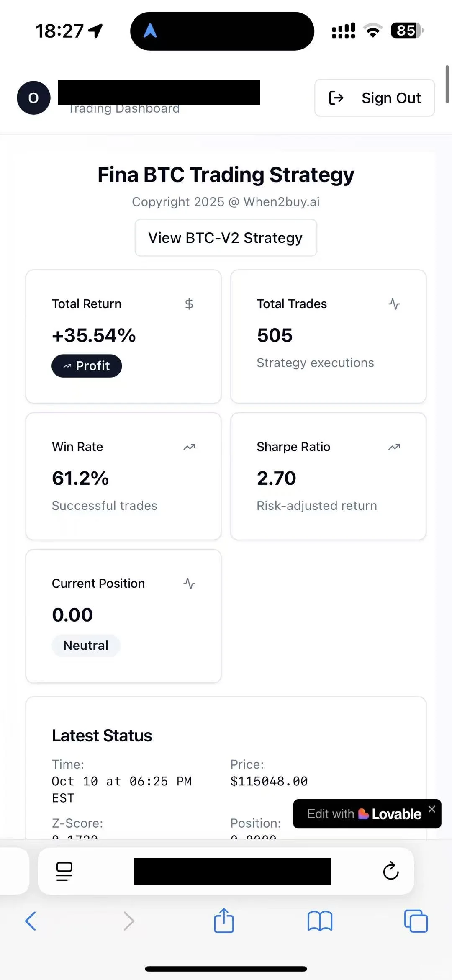Click the Safari forward arrow
The image size is (452, 980).
click(129, 921)
